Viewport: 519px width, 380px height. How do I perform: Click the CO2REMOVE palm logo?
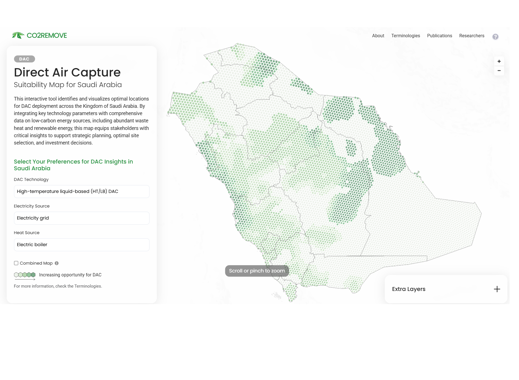pyautogui.click(x=18, y=35)
